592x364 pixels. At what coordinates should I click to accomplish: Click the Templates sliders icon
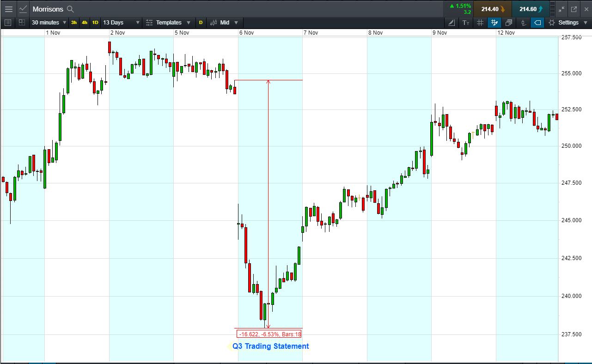[x=149, y=22]
